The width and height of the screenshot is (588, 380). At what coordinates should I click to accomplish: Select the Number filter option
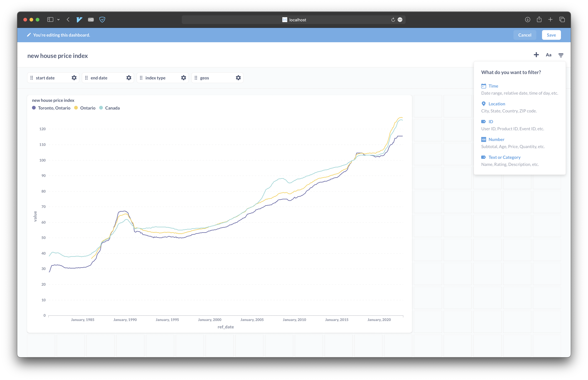pyautogui.click(x=496, y=140)
